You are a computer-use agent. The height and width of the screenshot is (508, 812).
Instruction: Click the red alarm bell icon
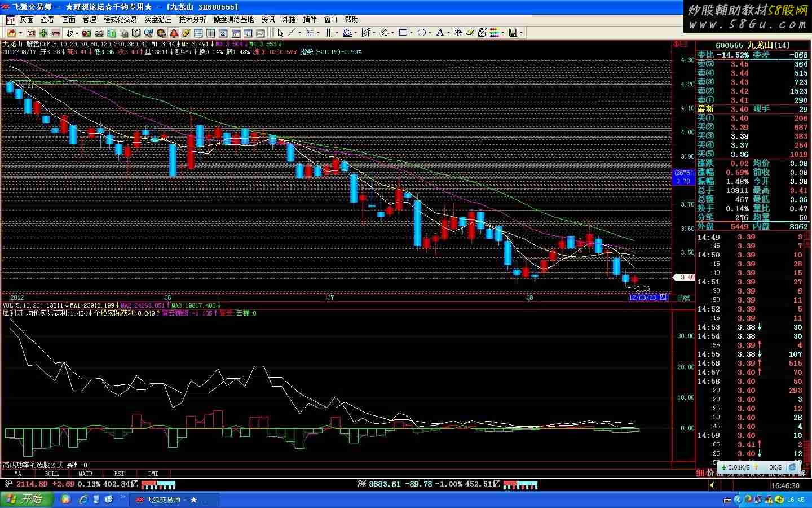174,33
